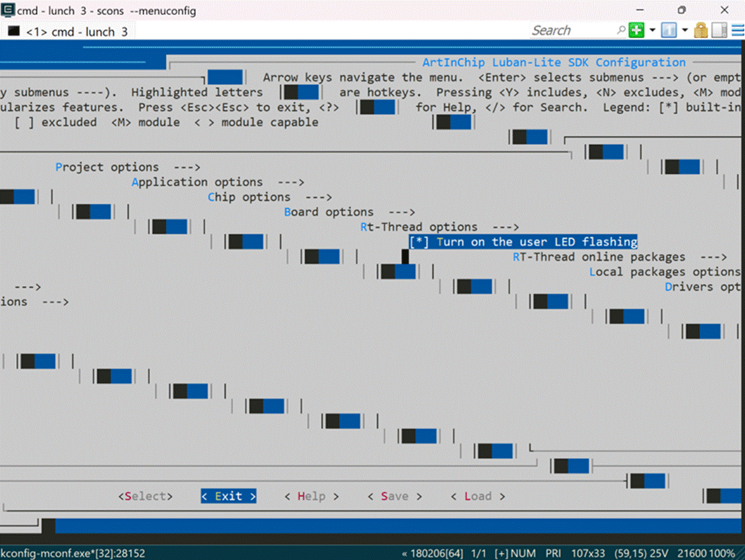This screenshot has width=745, height=560.
Task: Open Project options submenu
Action: click(128, 167)
